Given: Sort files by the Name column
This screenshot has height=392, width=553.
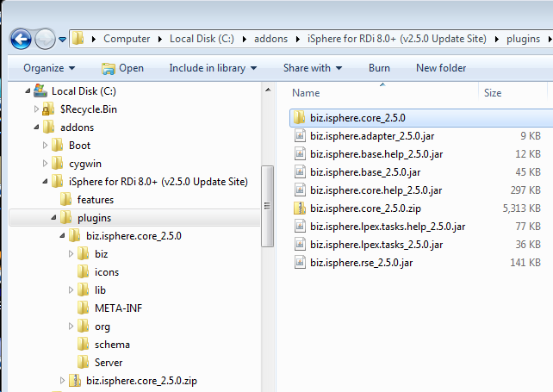Looking at the screenshot, I should point(306,93).
